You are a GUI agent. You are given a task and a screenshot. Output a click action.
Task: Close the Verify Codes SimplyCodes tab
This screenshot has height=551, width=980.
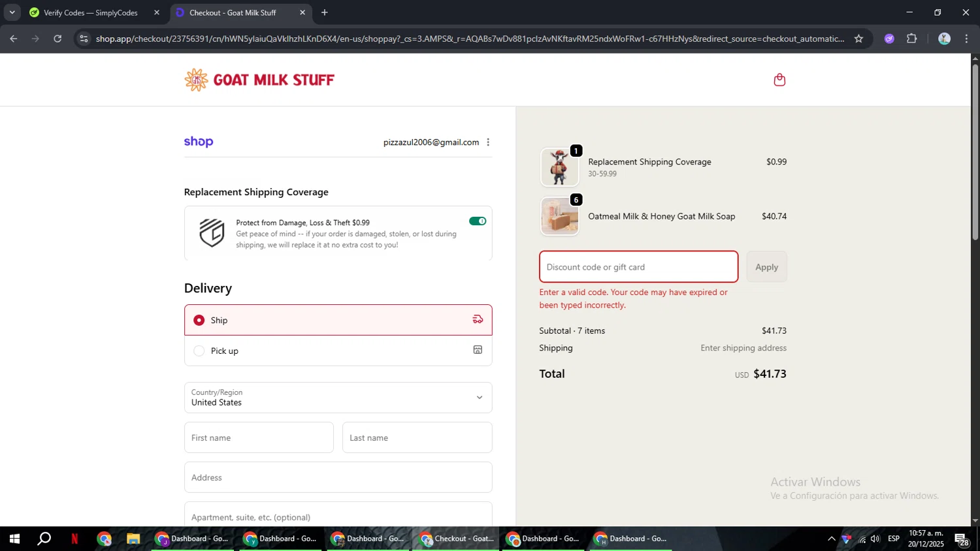point(157,12)
